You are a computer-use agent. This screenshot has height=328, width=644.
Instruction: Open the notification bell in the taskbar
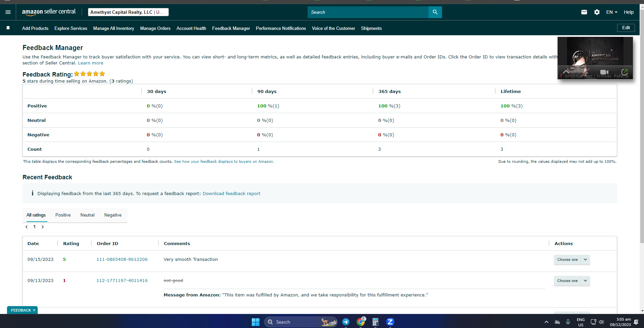(636, 322)
